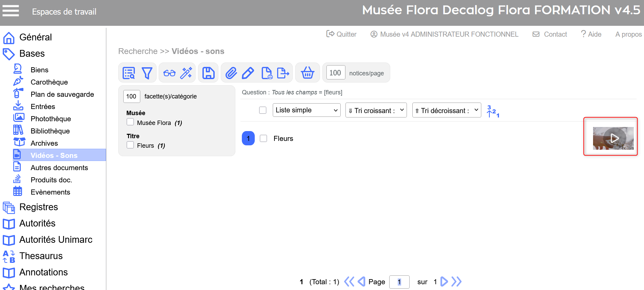Check the Musée Flora facet checkbox
The width and height of the screenshot is (644, 290).
pyautogui.click(x=130, y=122)
